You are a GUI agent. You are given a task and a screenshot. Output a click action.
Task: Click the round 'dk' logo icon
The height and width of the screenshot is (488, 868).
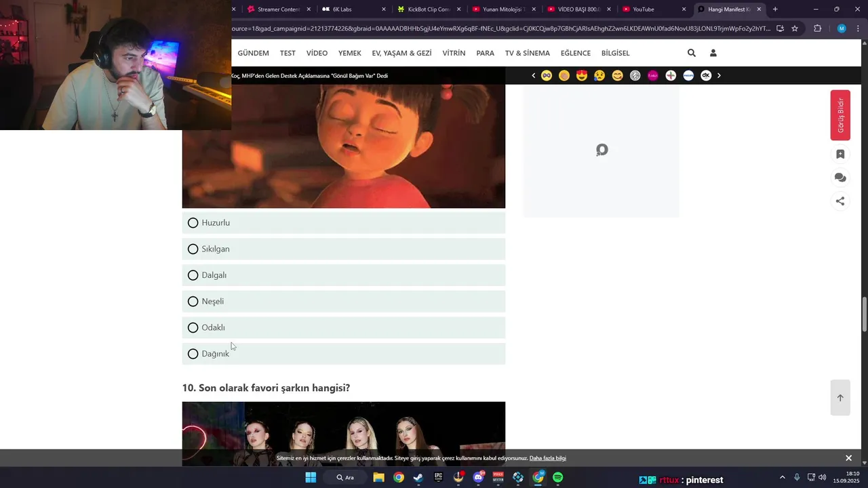pos(706,75)
